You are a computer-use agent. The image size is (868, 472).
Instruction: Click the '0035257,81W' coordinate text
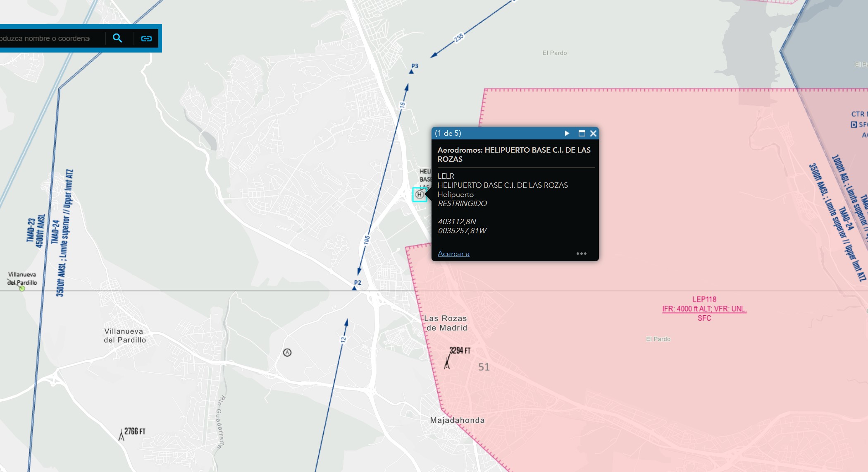(x=462, y=230)
